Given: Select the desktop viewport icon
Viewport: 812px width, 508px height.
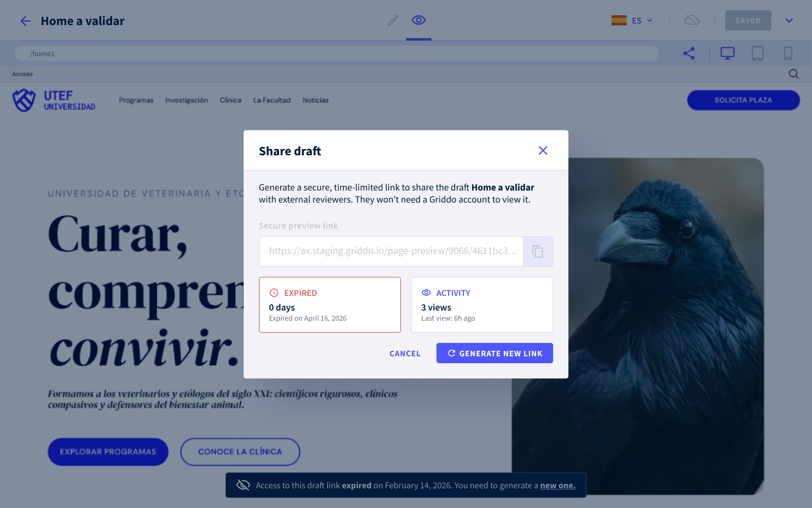Looking at the screenshot, I should click(727, 53).
